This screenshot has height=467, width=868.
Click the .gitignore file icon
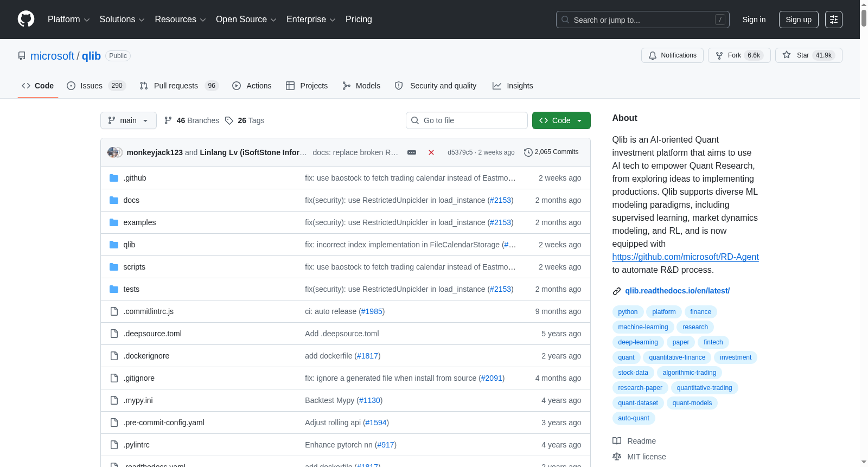tap(114, 378)
